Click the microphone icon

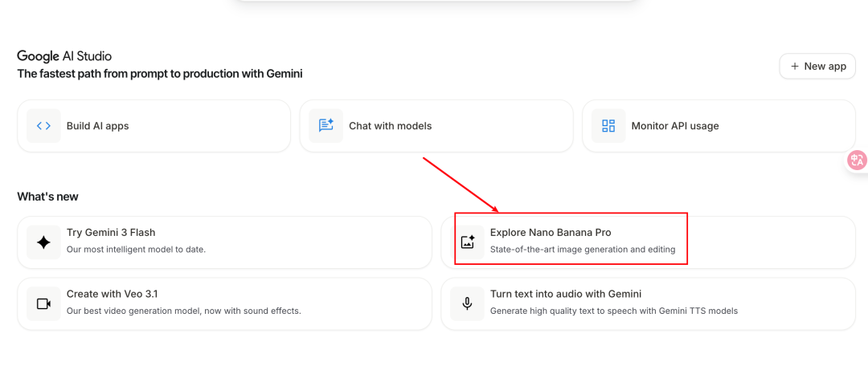(468, 303)
